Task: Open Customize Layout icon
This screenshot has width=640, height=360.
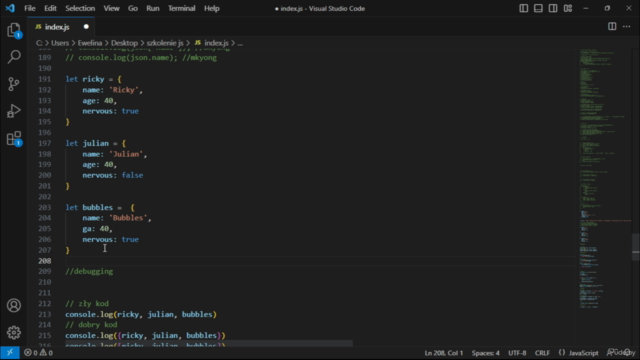Action: 568,8
